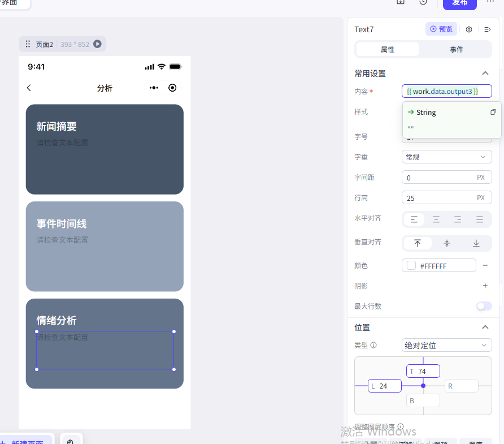The width and height of the screenshot is (504, 444).
Task: Click the 发布 publish button
Action: point(459,3)
